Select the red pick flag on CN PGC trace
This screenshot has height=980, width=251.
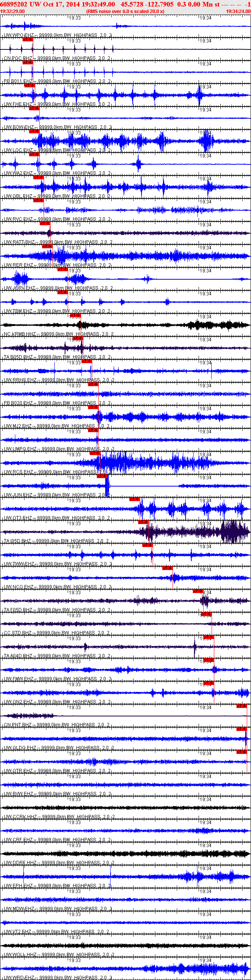pos(28,62)
